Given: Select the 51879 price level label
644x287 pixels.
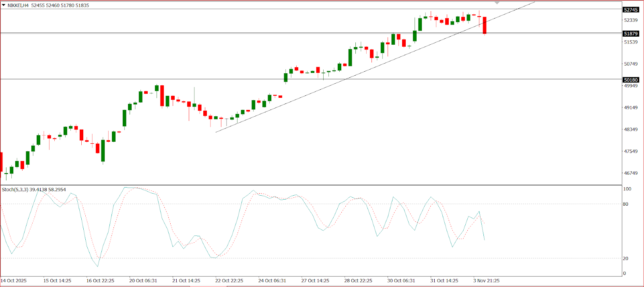Looking at the screenshot, I should pos(630,34).
